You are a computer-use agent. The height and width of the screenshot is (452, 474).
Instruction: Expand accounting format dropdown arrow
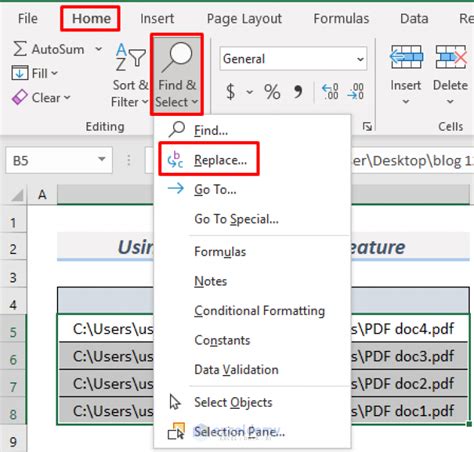click(250, 92)
